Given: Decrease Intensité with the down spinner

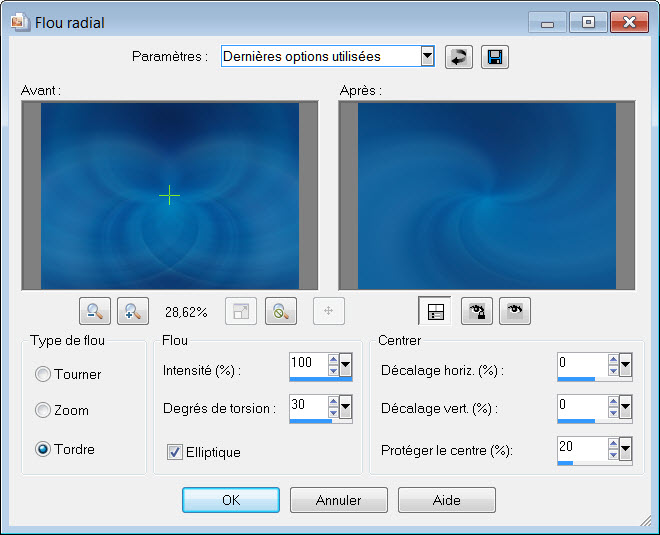Looking at the screenshot, I should pyautogui.click(x=333, y=370).
